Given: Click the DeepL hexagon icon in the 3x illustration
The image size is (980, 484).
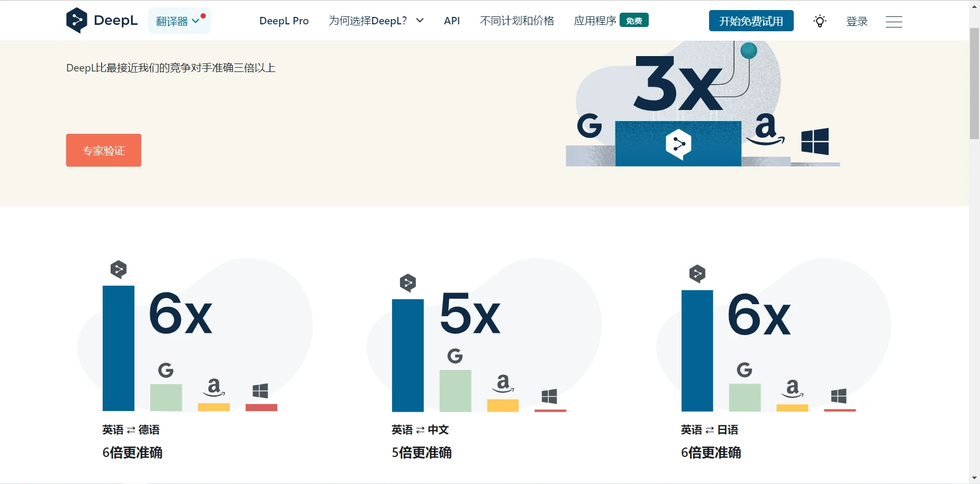Looking at the screenshot, I should (x=678, y=144).
